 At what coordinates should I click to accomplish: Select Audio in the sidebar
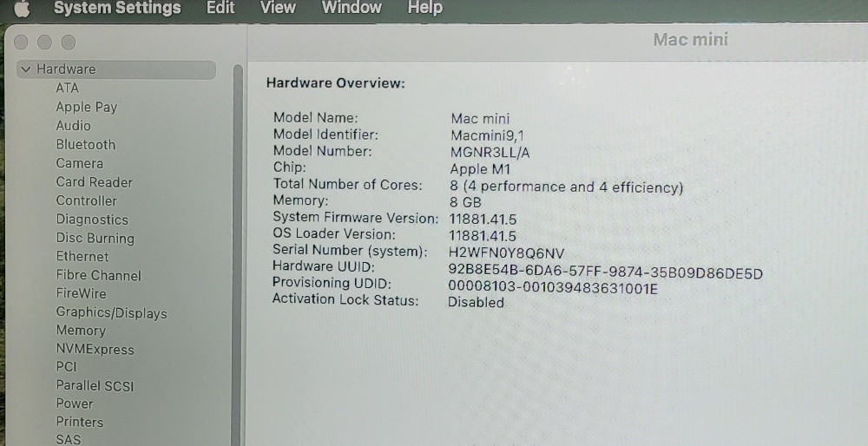[73, 126]
